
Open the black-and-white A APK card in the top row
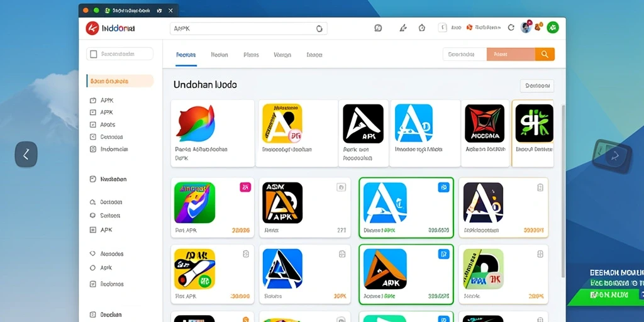364,133
